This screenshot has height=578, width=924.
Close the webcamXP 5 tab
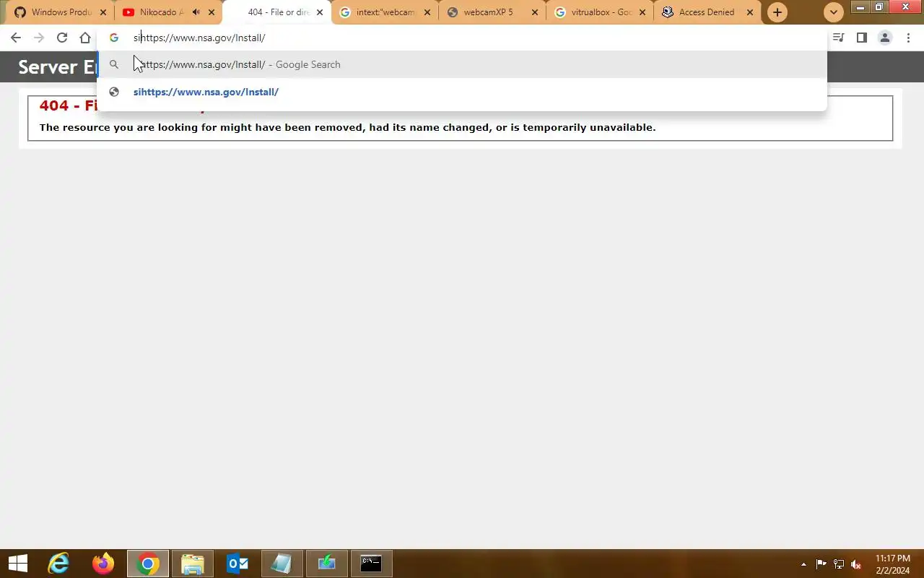click(535, 12)
